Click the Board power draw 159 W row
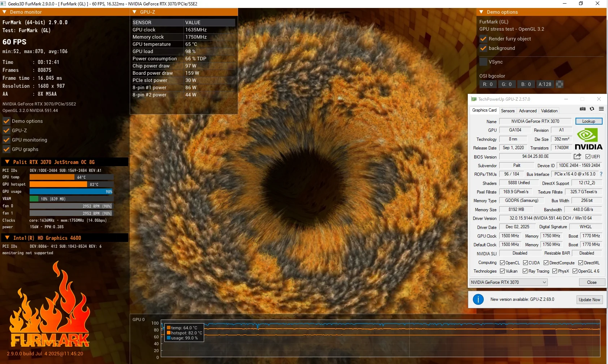The height and width of the screenshot is (364, 608). [184, 73]
